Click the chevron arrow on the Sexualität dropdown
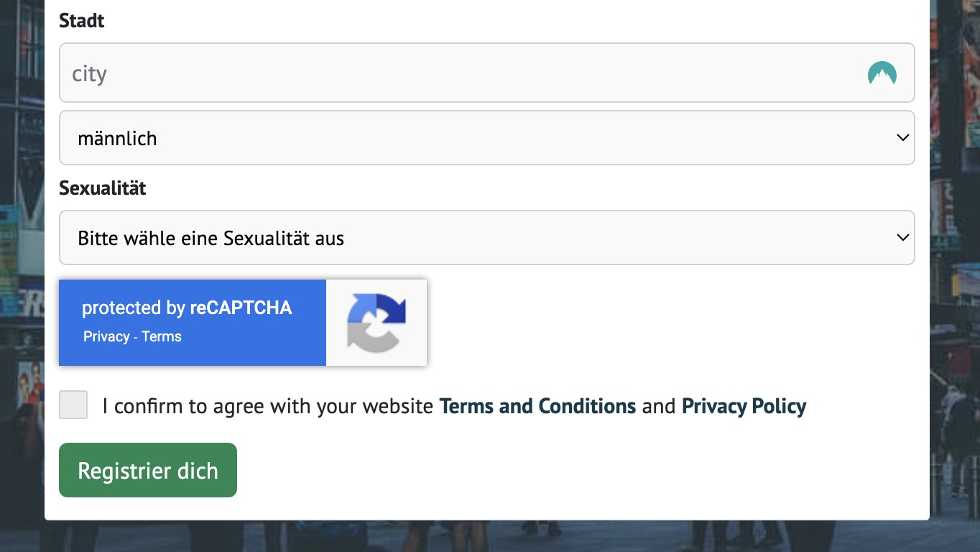 click(903, 237)
